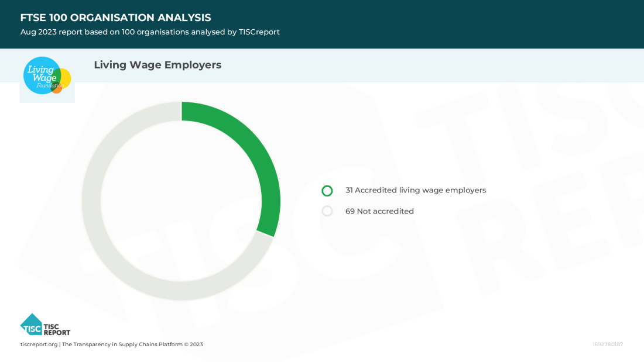The height and width of the screenshot is (362, 644).
Task: Click the green legend circle marker
Action: (327, 191)
